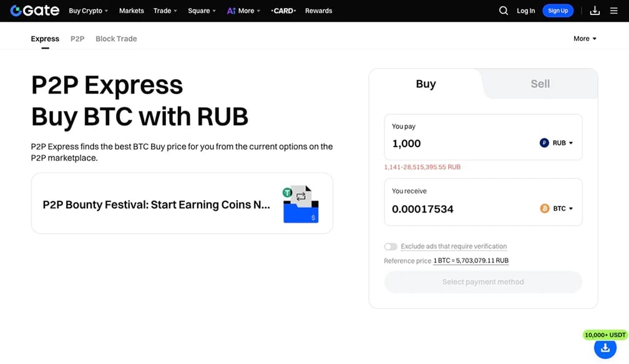Click the P2P Bounty Festival wallet illustration

tap(301, 204)
